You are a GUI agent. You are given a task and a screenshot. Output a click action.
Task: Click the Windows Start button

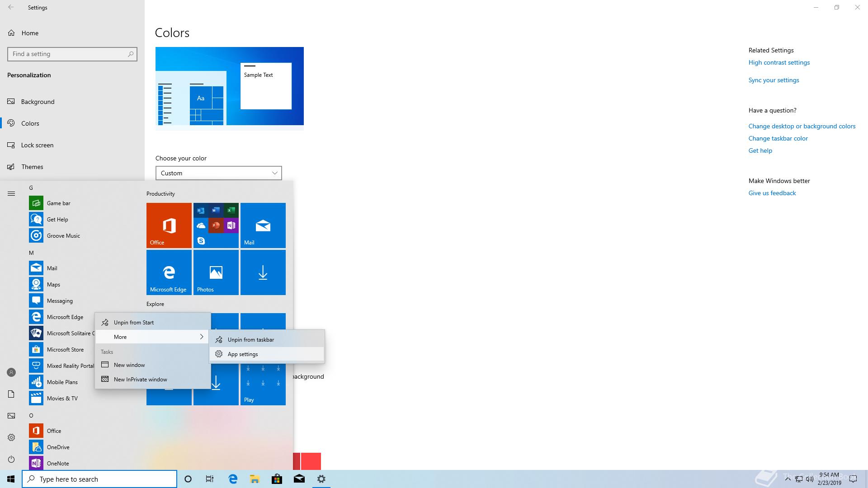(x=11, y=479)
